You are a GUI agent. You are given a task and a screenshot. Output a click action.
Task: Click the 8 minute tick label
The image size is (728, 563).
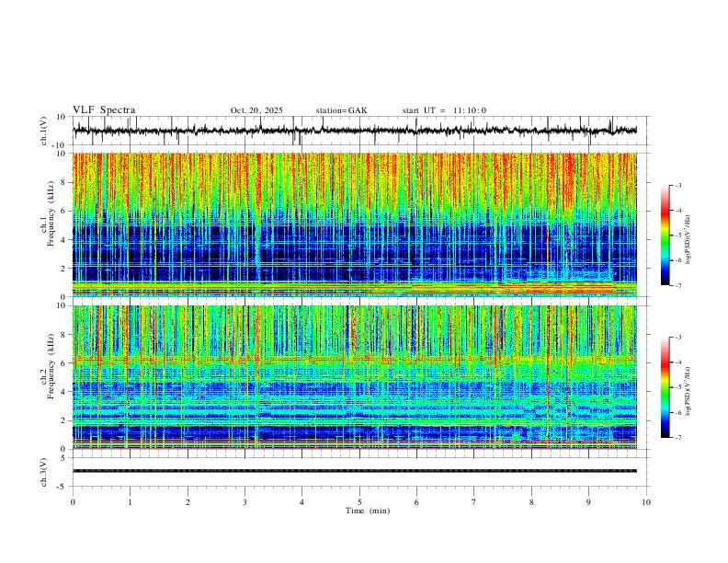click(531, 502)
